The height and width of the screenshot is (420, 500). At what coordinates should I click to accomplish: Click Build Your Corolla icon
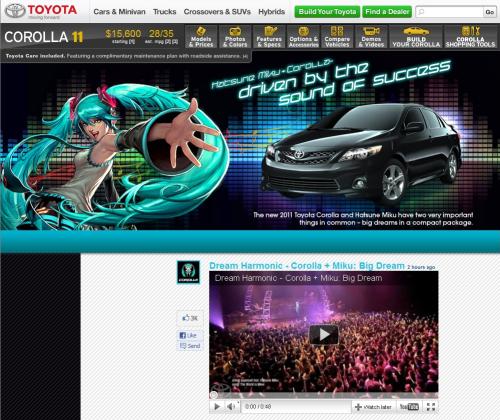(416, 37)
